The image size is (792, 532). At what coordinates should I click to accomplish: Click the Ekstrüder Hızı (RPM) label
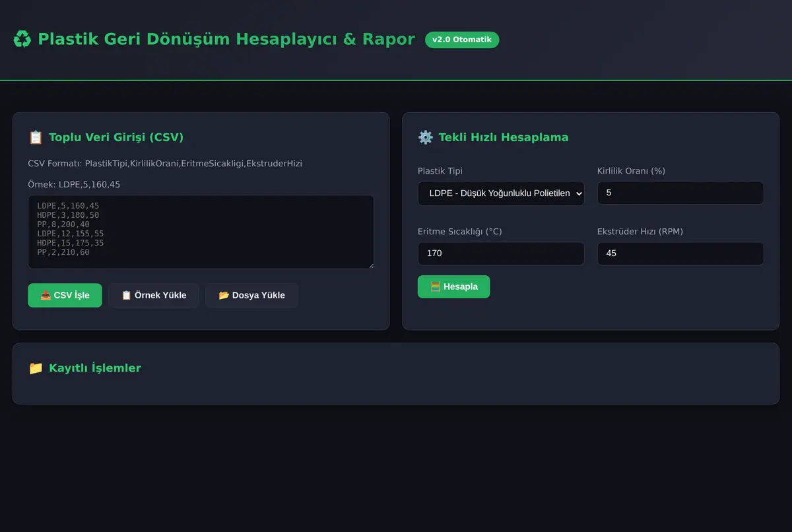pos(640,232)
